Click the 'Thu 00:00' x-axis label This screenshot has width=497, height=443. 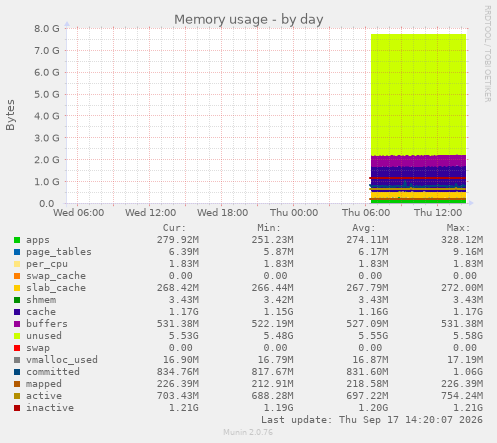pyautogui.click(x=294, y=213)
